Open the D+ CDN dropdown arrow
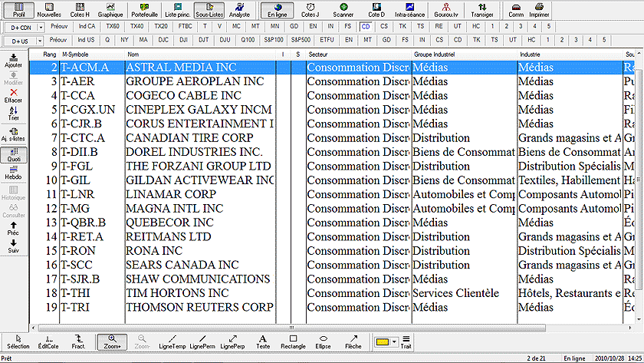 41,28
